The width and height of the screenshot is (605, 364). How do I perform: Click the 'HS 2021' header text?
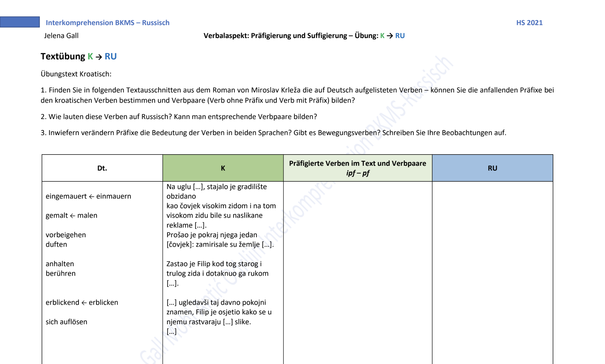529,23
